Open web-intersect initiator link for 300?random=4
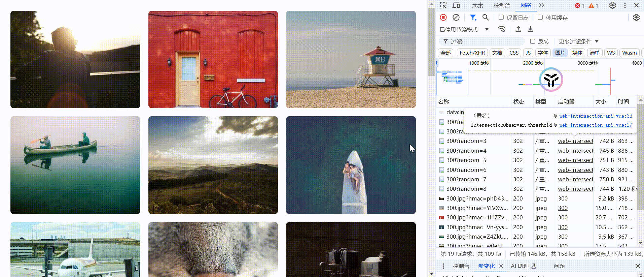The image size is (644, 277). click(x=575, y=151)
